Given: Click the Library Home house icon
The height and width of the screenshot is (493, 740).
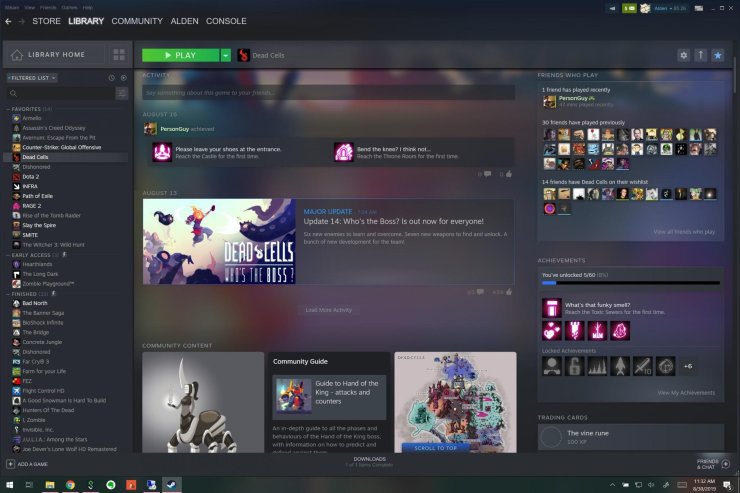Looking at the screenshot, I should (17, 55).
